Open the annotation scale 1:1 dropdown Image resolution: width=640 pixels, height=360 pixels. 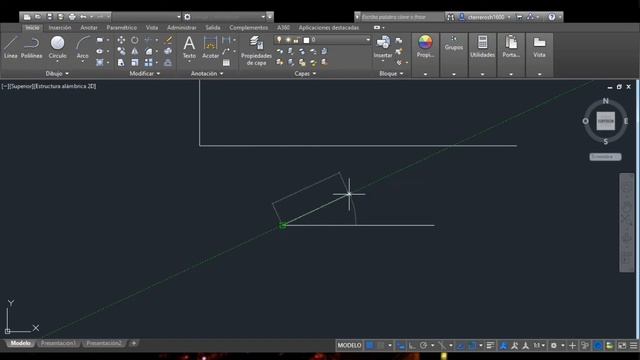click(x=539, y=345)
